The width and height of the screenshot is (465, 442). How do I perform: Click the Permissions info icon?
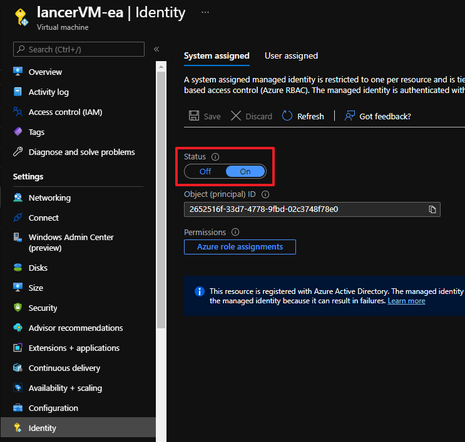[x=235, y=232]
